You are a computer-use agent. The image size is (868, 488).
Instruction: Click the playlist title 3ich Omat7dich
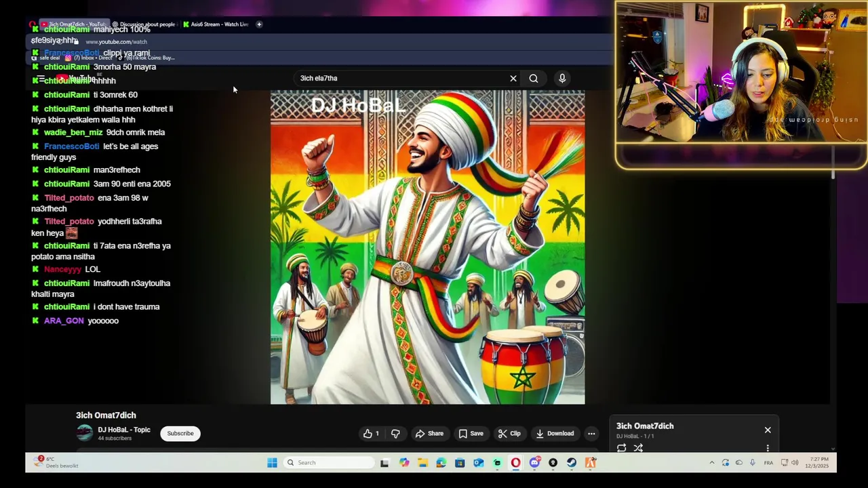(x=645, y=426)
